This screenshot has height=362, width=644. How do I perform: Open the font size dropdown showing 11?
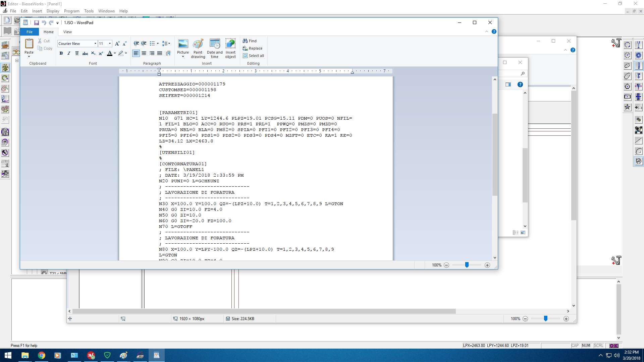(110, 44)
